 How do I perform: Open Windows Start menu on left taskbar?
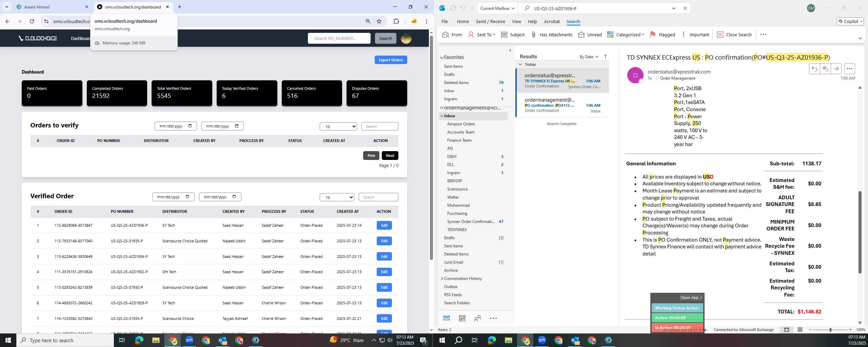pyautogui.click(x=8, y=340)
